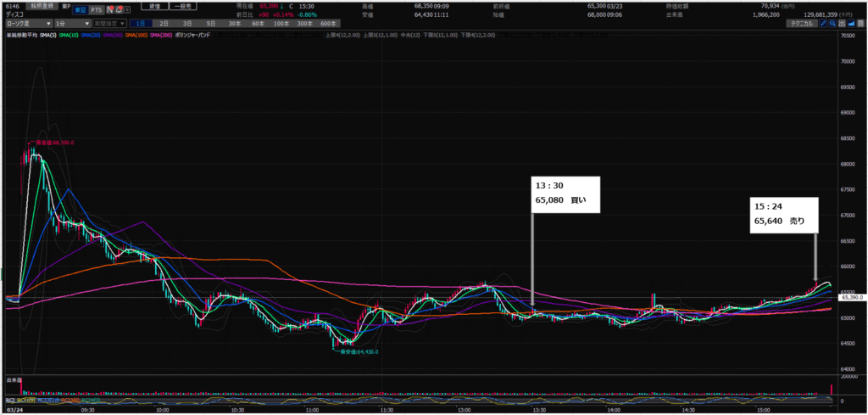This screenshot has height=415, width=868.
Task: Click the magnifier zoom icon
Action: click(x=833, y=24)
